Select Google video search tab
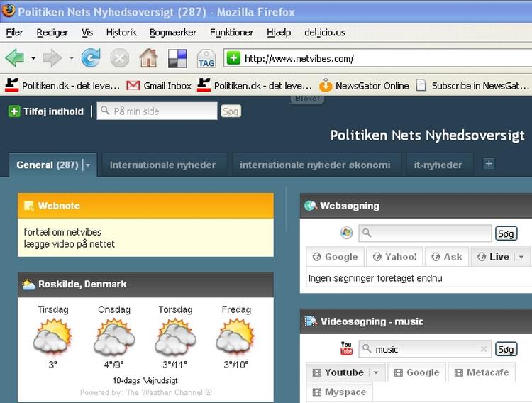The width and height of the screenshot is (532, 403). tap(416, 372)
